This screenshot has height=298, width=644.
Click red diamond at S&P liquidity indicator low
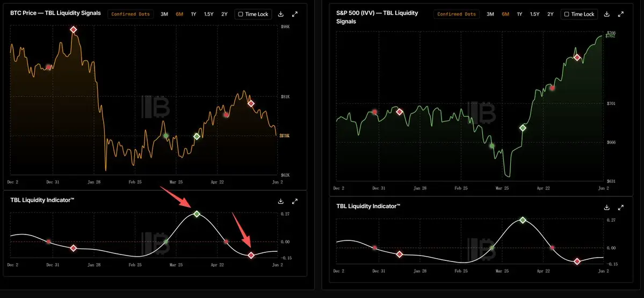[x=577, y=261]
